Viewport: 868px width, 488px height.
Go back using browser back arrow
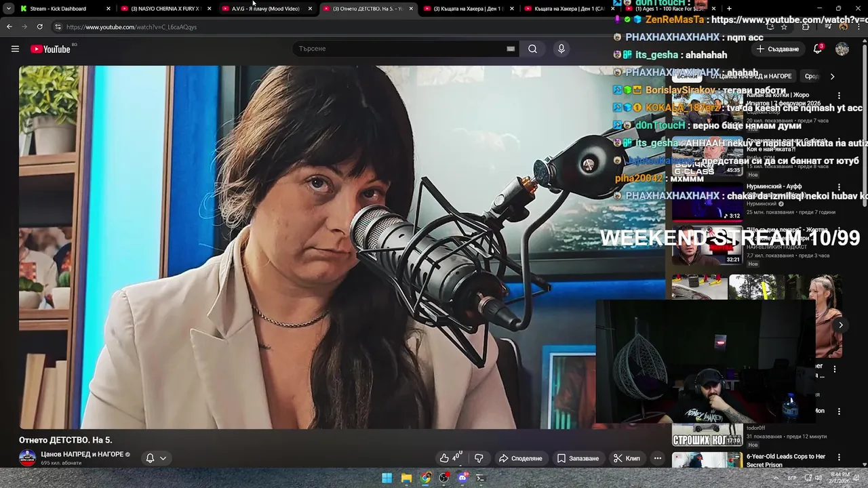click(x=9, y=27)
